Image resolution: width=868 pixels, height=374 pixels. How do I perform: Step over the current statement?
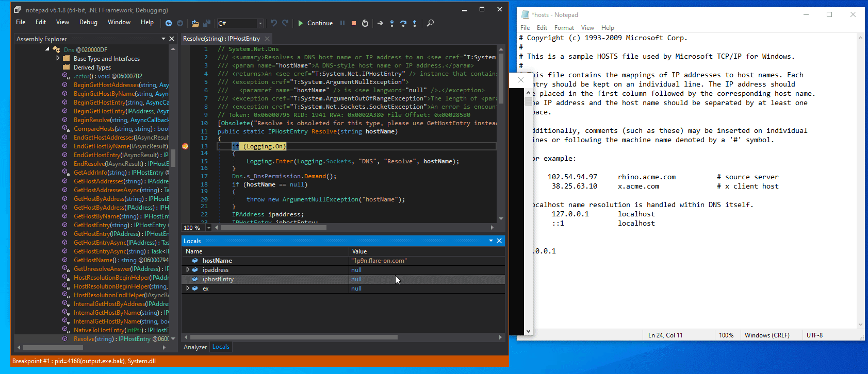[403, 23]
